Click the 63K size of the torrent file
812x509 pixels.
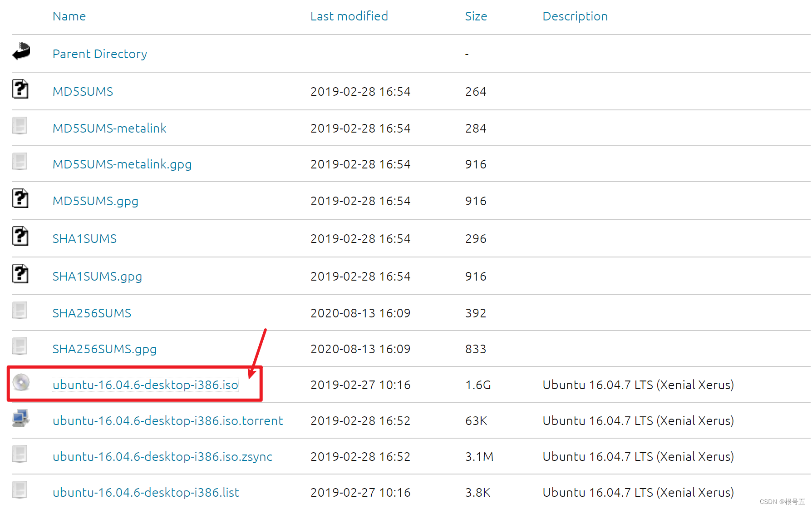(x=476, y=421)
